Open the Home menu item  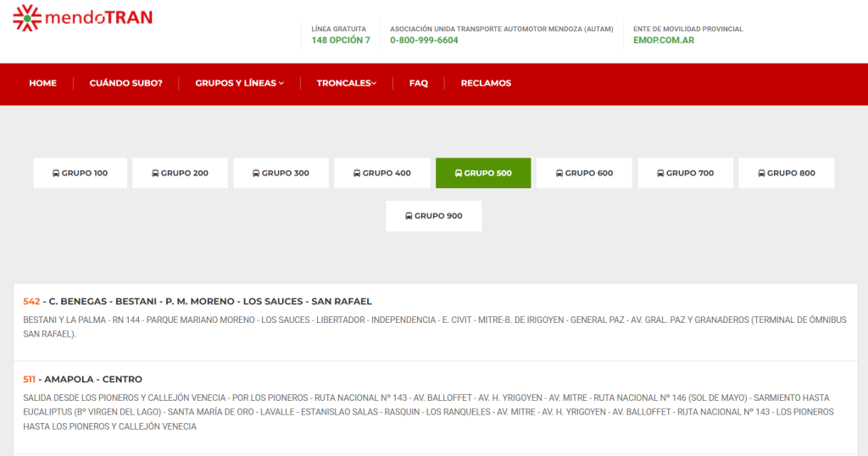(42, 83)
